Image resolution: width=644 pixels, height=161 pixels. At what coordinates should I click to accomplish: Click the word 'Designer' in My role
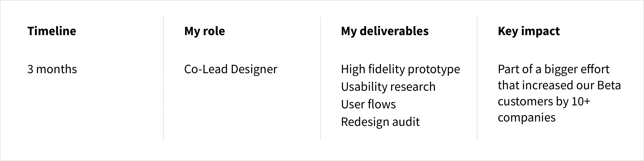254,70
